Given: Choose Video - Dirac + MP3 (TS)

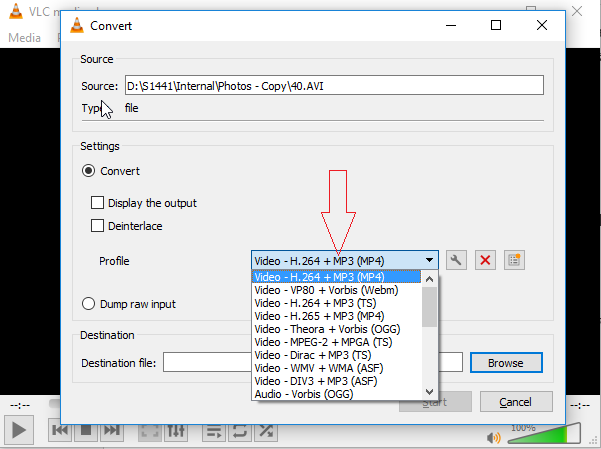Looking at the screenshot, I should 336,355.
